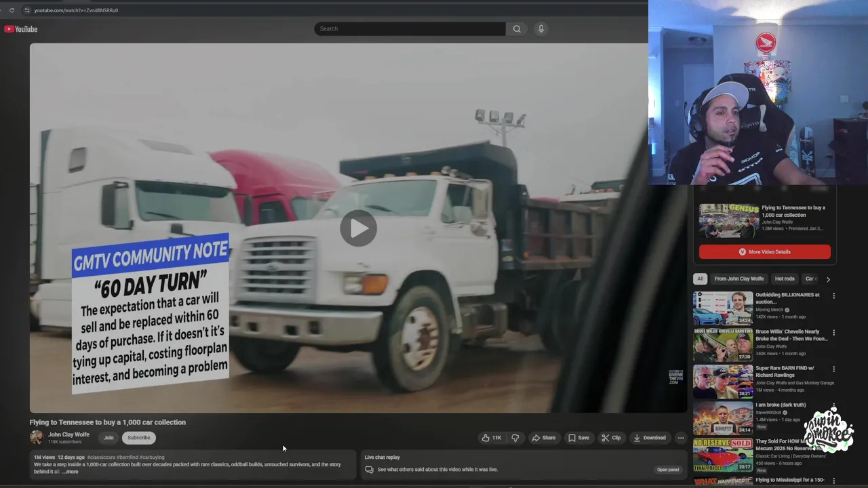Image resolution: width=868 pixels, height=488 pixels.
Task: Click the #barnfind hashtag
Action: pos(127,457)
